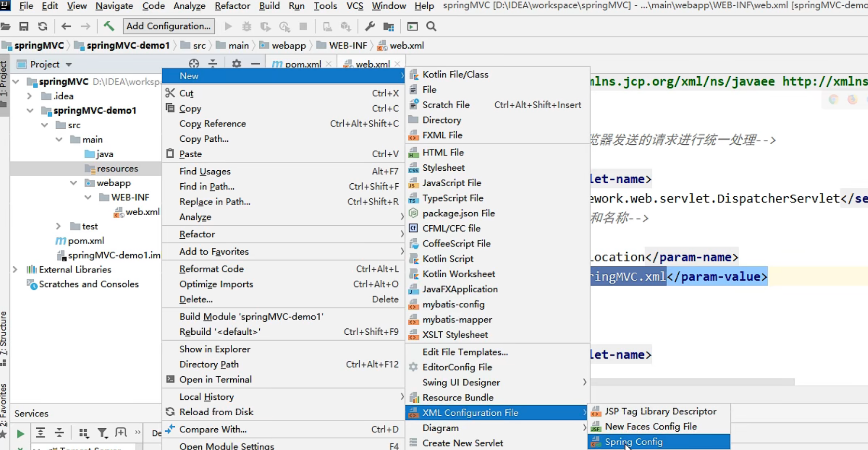Select mybatis-config template

(496, 304)
